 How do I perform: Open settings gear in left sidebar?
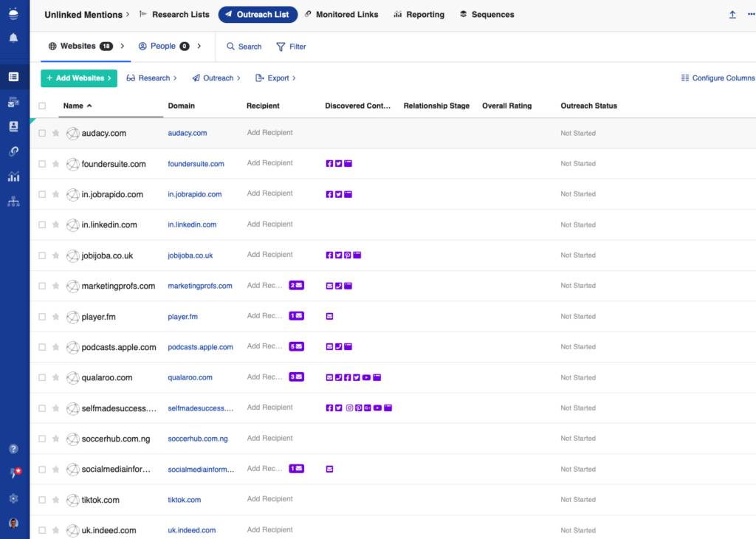pyautogui.click(x=13, y=498)
